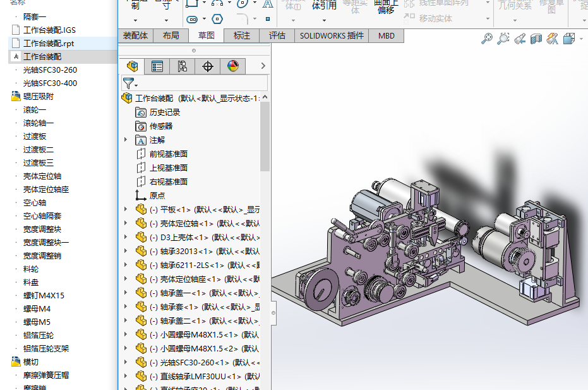
Task: Select the 工作台装配.IGS file
Action: pos(49,30)
